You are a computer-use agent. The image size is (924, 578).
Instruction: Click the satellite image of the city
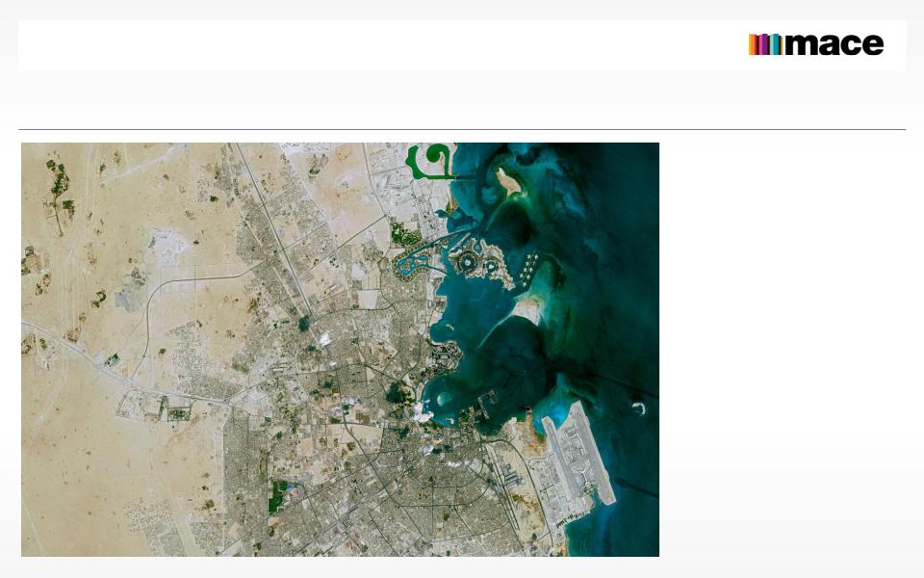tap(340, 349)
